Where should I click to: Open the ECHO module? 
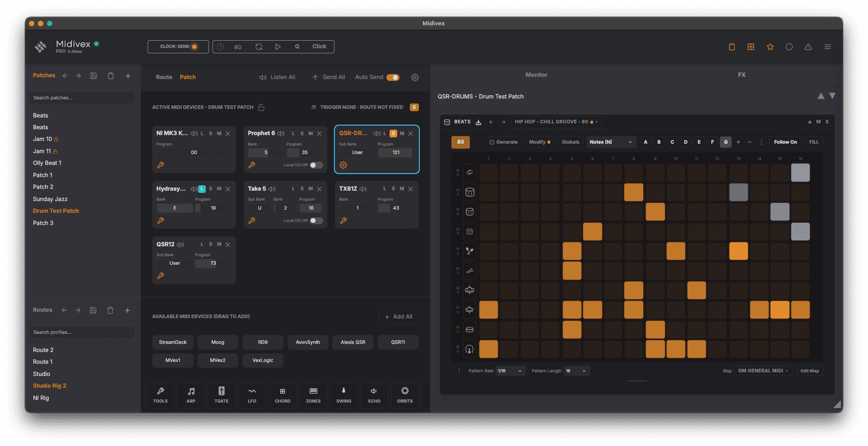coord(374,395)
